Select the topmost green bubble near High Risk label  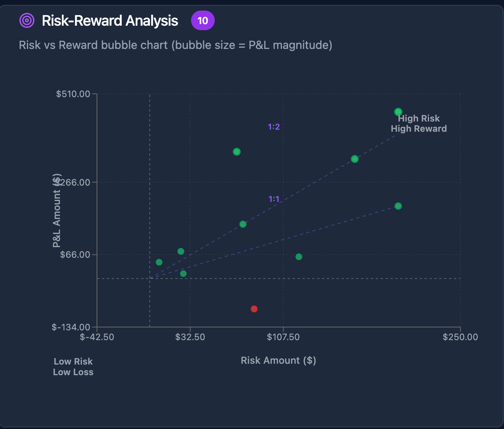point(398,112)
